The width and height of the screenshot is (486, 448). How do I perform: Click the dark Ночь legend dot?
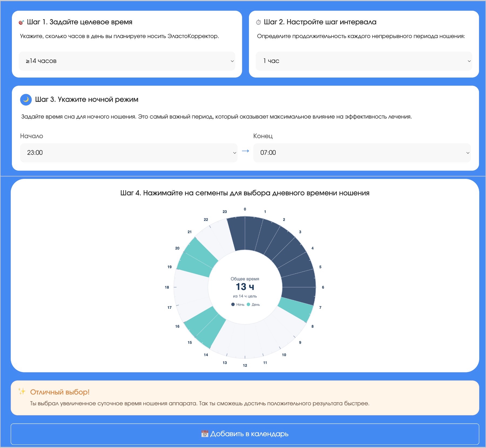pyautogui.click(x=233, y=305)
